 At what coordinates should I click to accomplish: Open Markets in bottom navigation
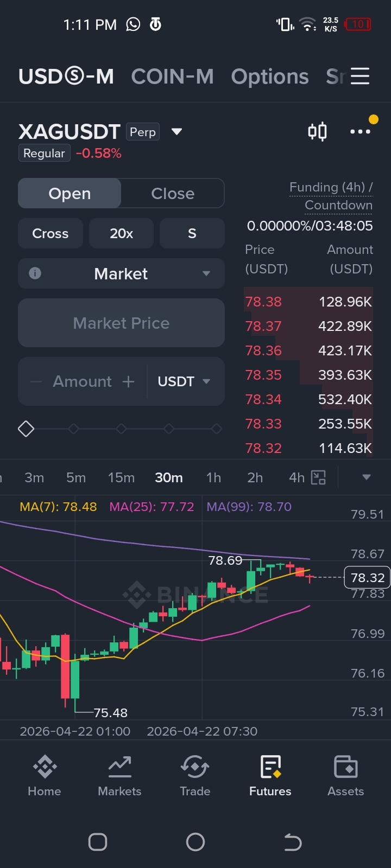(119, 776)
